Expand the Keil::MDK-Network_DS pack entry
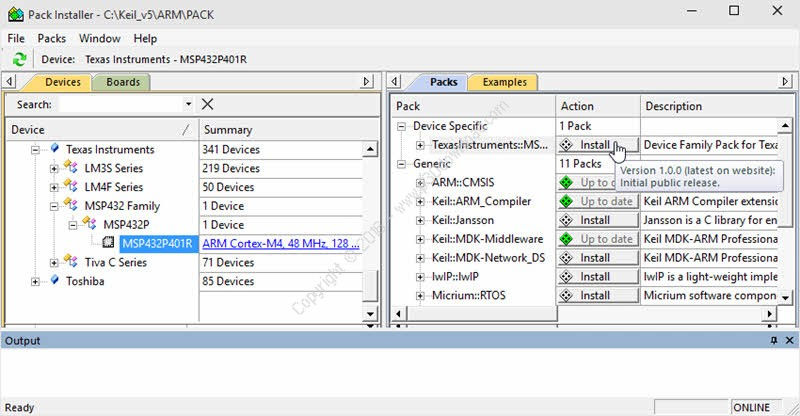 pyautogui.click(x=420, y=258)
